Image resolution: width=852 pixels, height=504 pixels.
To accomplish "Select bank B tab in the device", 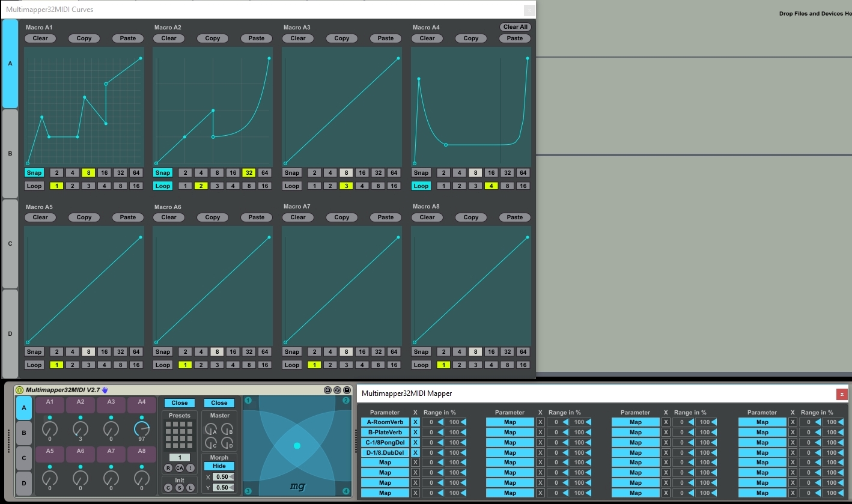I will [24, 432].
